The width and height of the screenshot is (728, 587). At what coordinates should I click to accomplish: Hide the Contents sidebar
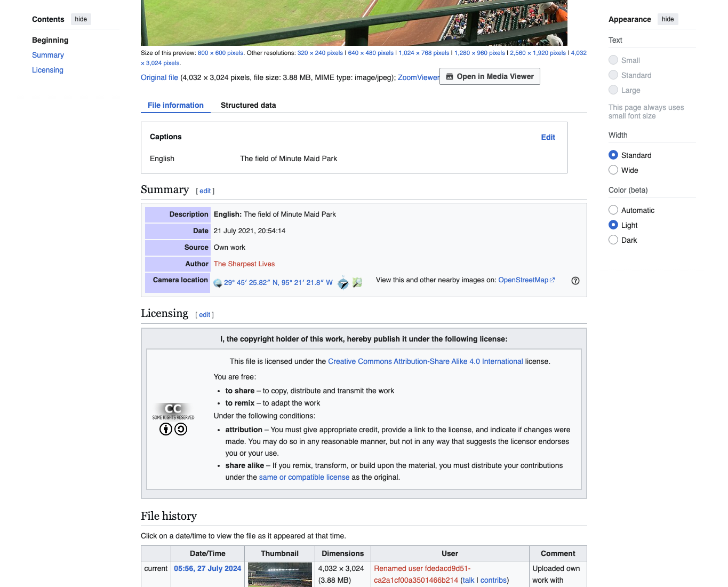point(81,19)
